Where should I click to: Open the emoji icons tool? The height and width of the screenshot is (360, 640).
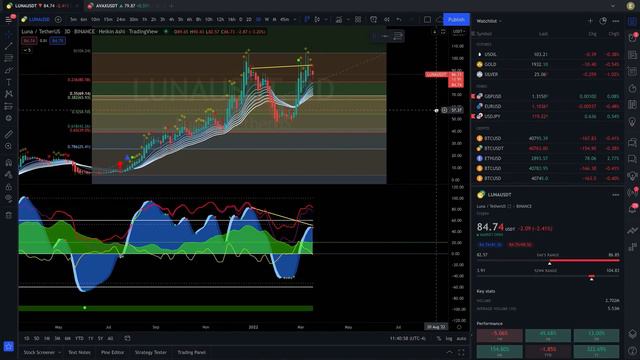(9, 118)
